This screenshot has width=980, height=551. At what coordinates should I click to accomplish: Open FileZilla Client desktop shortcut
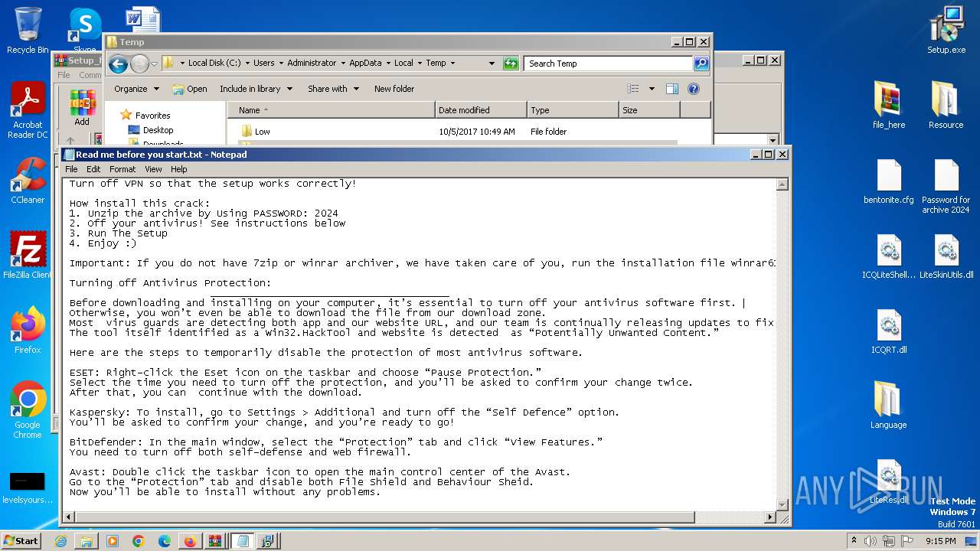[x=28, y=256]
